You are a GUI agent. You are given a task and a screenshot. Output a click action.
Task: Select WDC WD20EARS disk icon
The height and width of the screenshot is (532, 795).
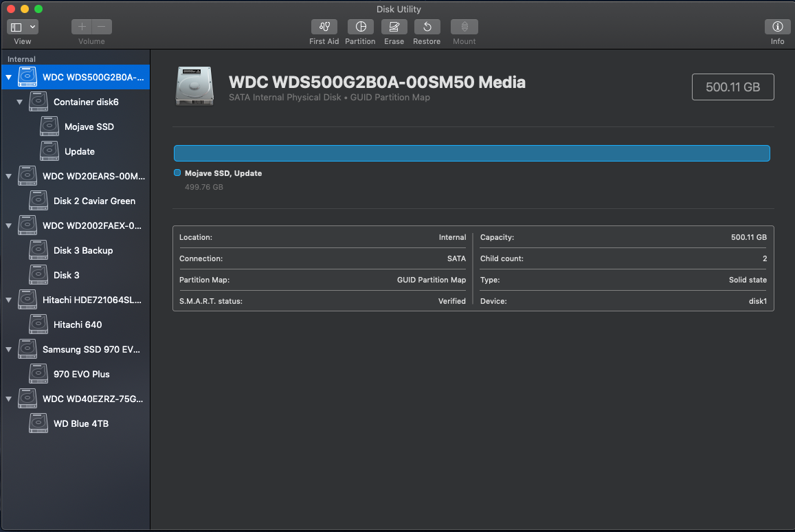point(27,176)
